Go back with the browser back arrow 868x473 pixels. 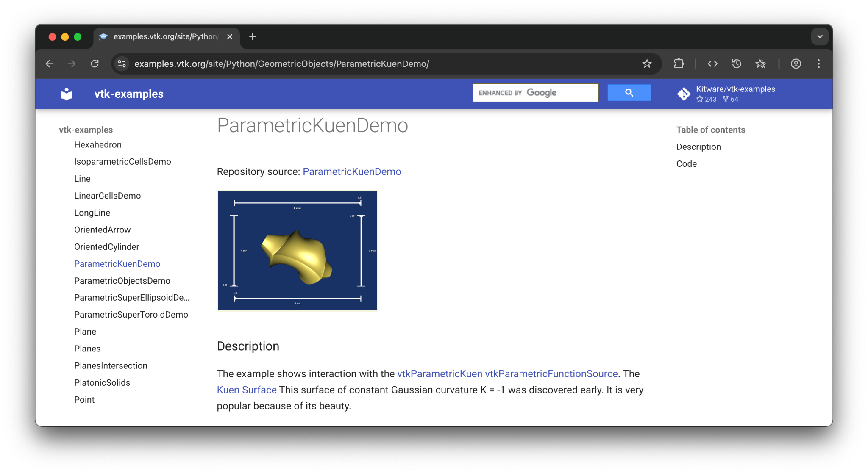click(x=50, y=64)
